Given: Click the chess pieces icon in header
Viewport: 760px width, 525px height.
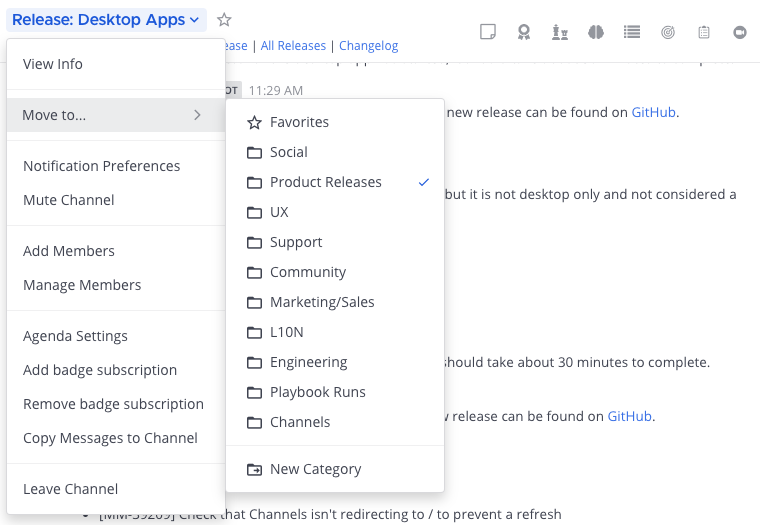Looking at the screenshot, I should (560, 32).
